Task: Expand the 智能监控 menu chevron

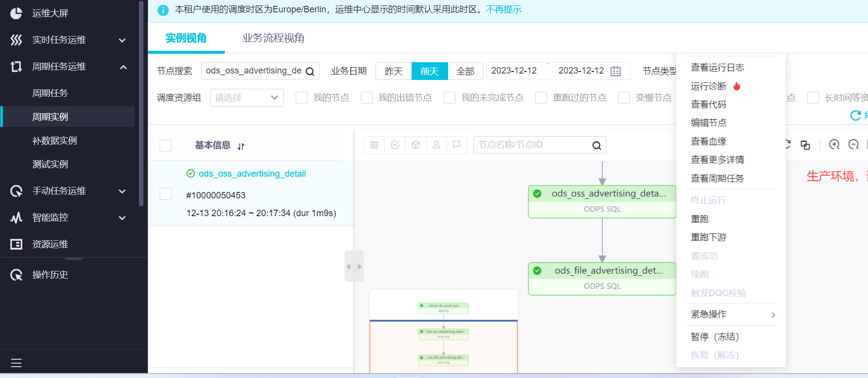Action: pos(122,218)
